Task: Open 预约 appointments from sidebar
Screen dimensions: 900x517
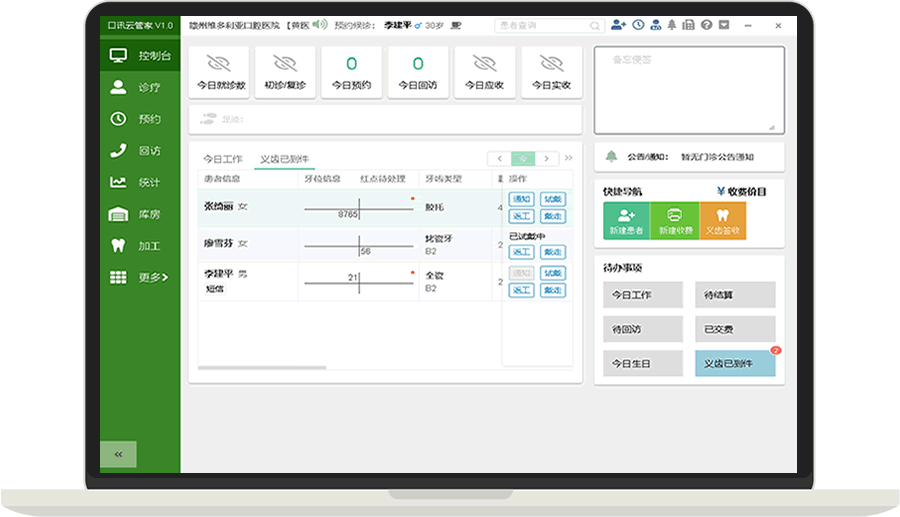Action: (x=140, y=119)
